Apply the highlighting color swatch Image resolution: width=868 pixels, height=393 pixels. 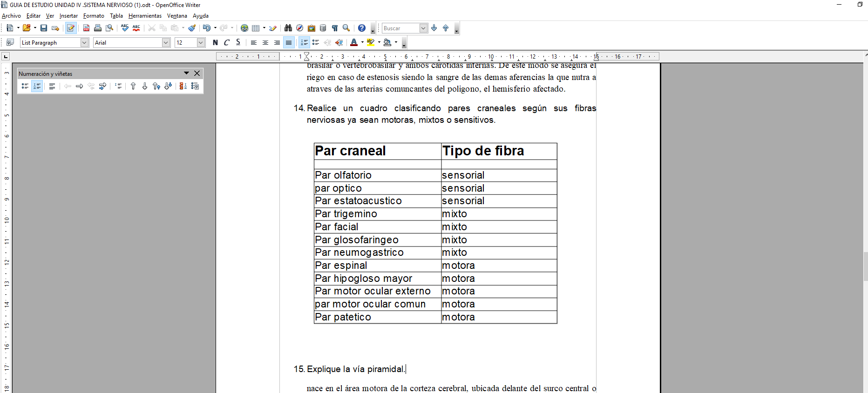pyautogui.click(x=371, y=43)
